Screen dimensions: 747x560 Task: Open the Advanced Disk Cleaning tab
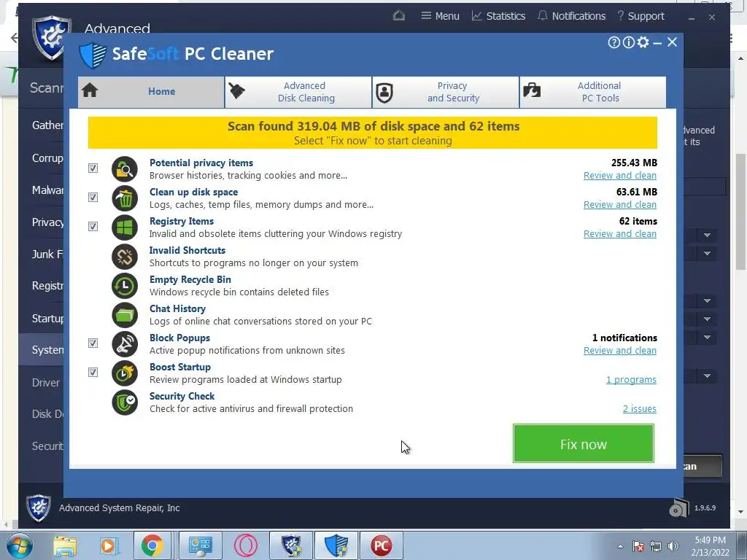tap(298, 92)
